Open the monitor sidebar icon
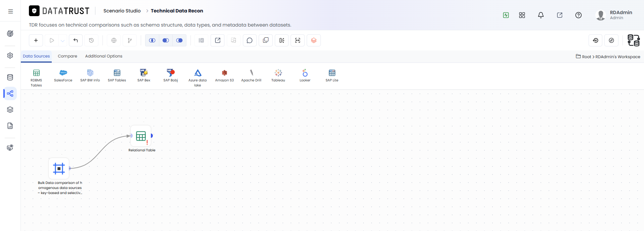The width and height of the screenshot is (644, 231). coord(10,148)
